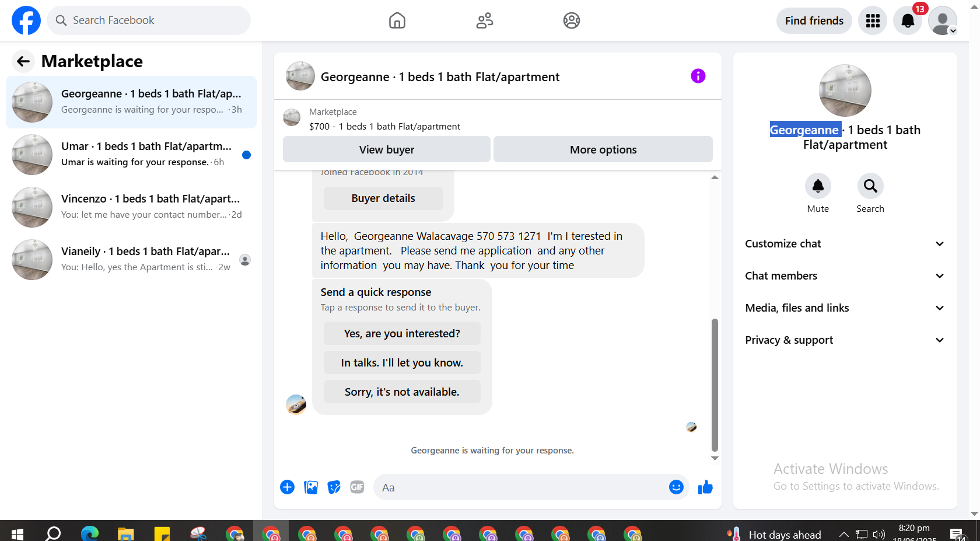Open the volume control in system tray
The height and width of the screenshot is (541, 980).
click(x=879, y=535)
